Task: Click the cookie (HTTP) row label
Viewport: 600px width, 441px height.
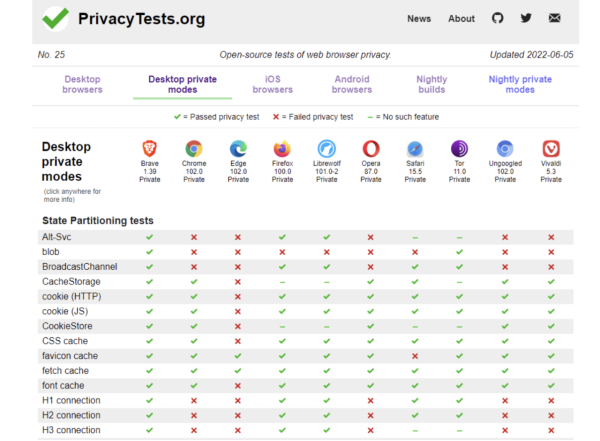Action: (x=72, y=296)
